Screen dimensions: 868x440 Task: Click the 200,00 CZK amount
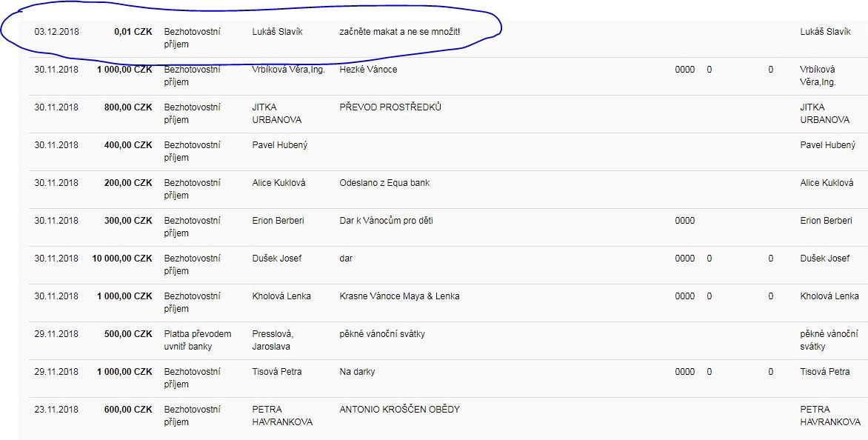coord(128,183)
